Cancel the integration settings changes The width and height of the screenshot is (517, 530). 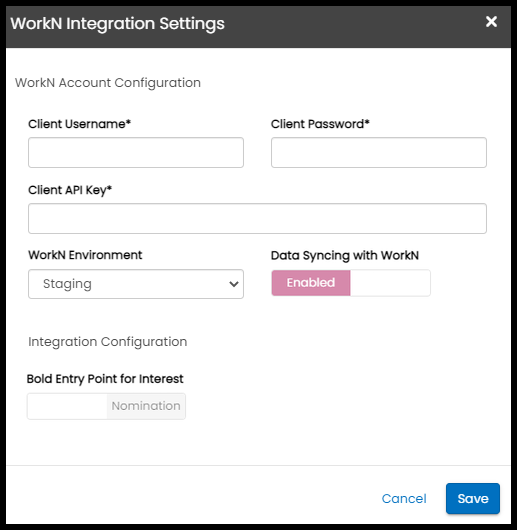[x=404, y=499]
